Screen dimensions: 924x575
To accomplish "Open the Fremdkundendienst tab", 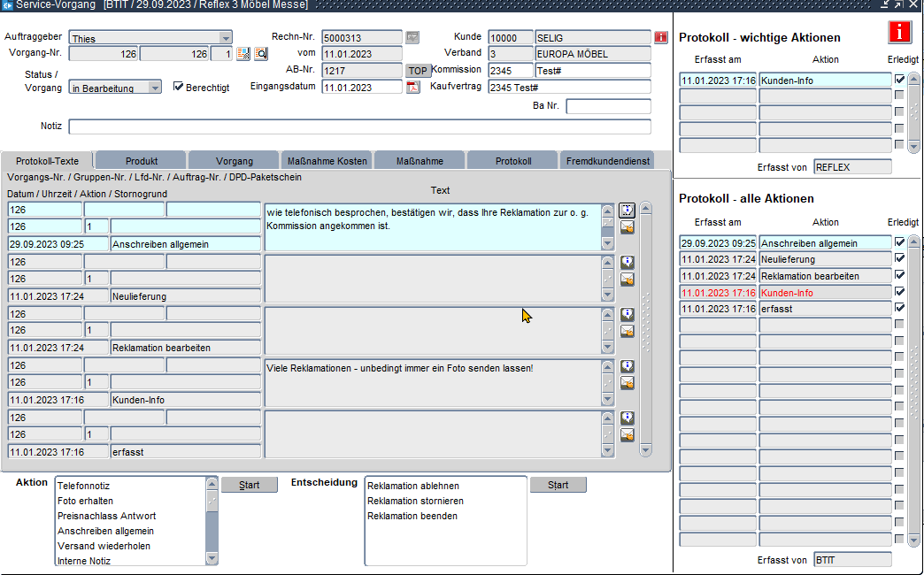I will (x=607, y=161).
